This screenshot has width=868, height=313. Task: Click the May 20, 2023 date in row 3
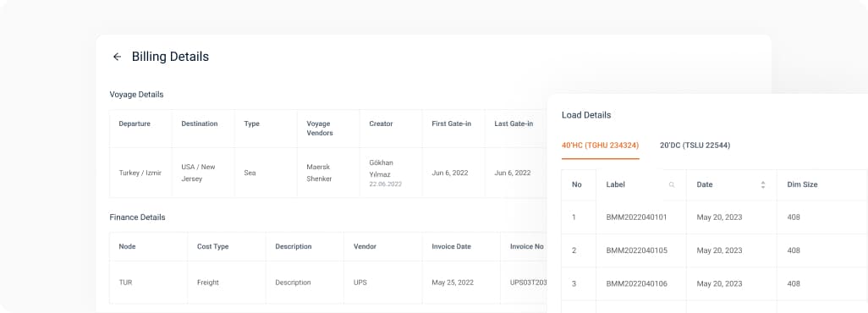click(x=719, y=283)
